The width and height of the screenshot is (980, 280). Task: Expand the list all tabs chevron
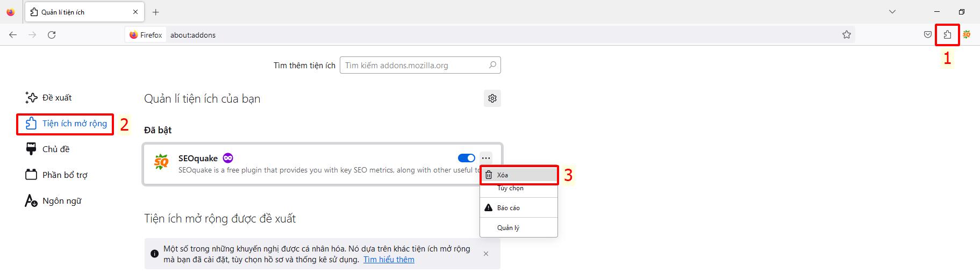pyautogui.click(x=892, y=12)
